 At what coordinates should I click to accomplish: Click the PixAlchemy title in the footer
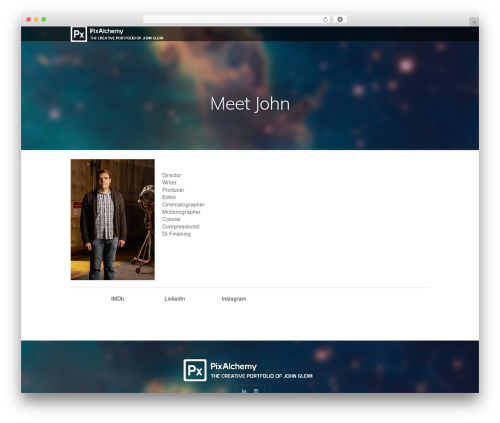[x=233, y=366]
